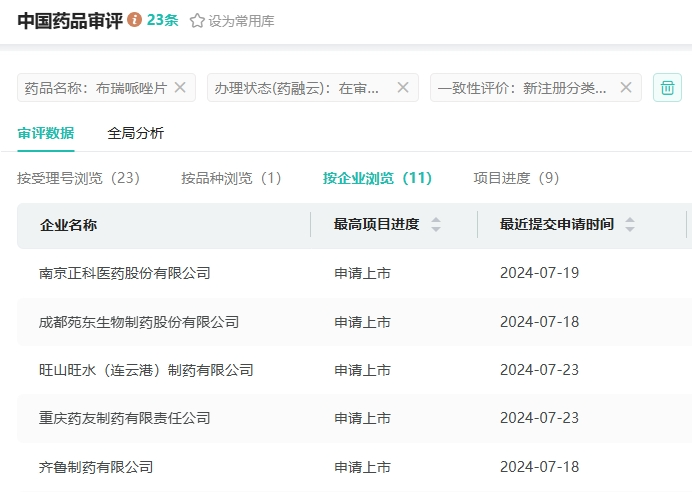Open the 按品种浏览 (1) view
Viewport: 692px width, 492px height.
tap(231, 178)
